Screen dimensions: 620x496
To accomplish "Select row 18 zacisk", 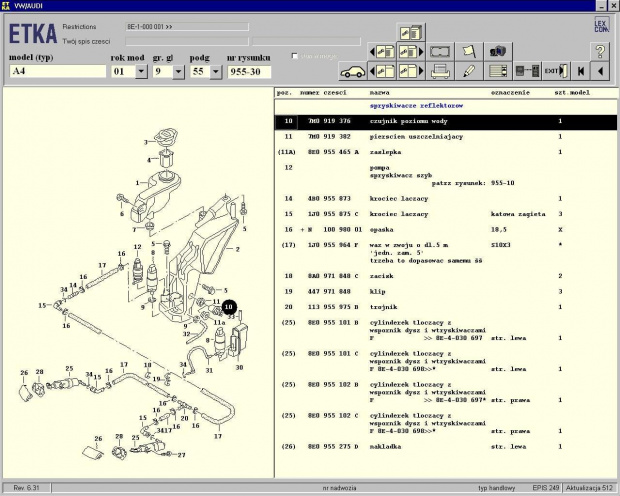I will (446, 276).
